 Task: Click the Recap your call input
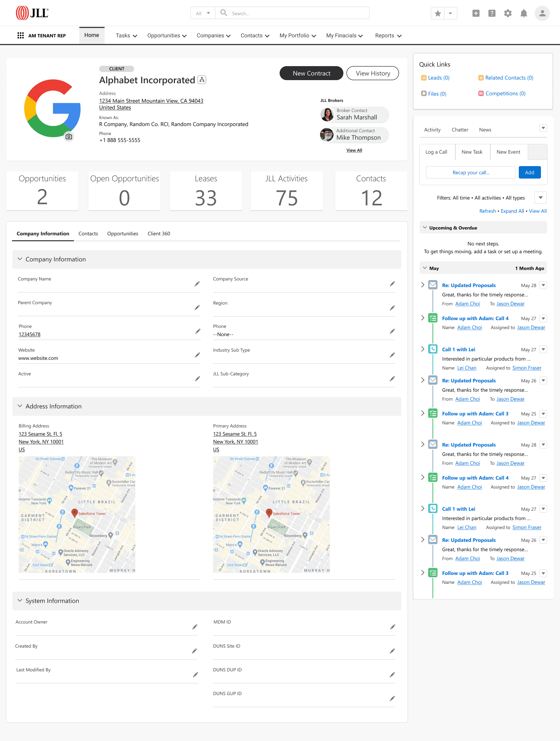tap(471, 172)
